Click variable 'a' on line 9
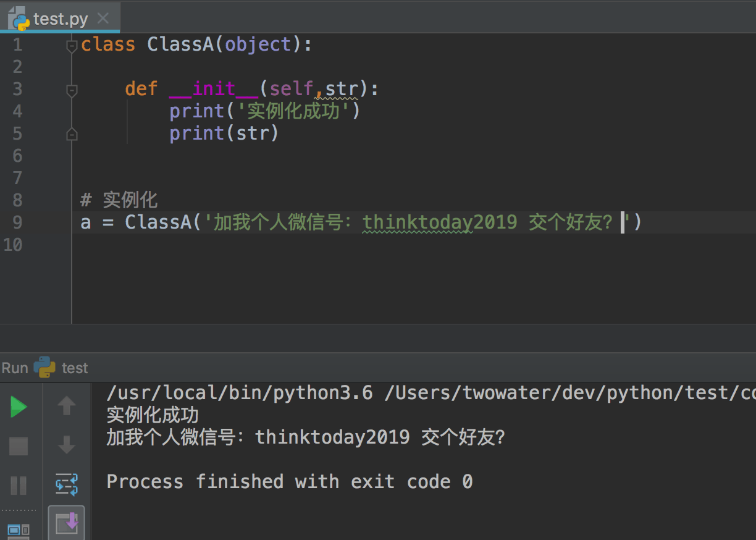 (86, 223)
